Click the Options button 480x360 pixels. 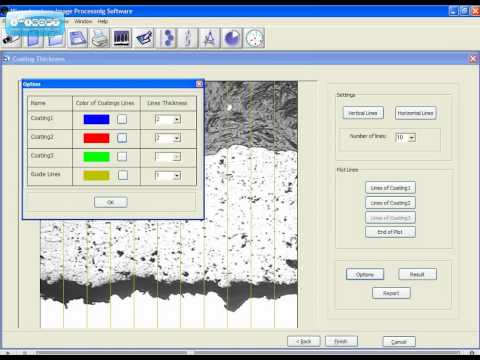(x=365, y=274)
